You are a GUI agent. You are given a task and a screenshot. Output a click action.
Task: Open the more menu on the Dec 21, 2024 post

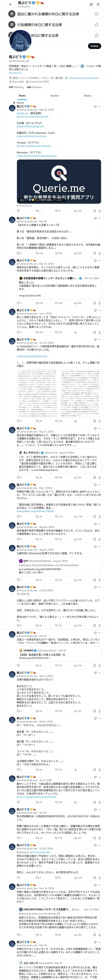99,261
